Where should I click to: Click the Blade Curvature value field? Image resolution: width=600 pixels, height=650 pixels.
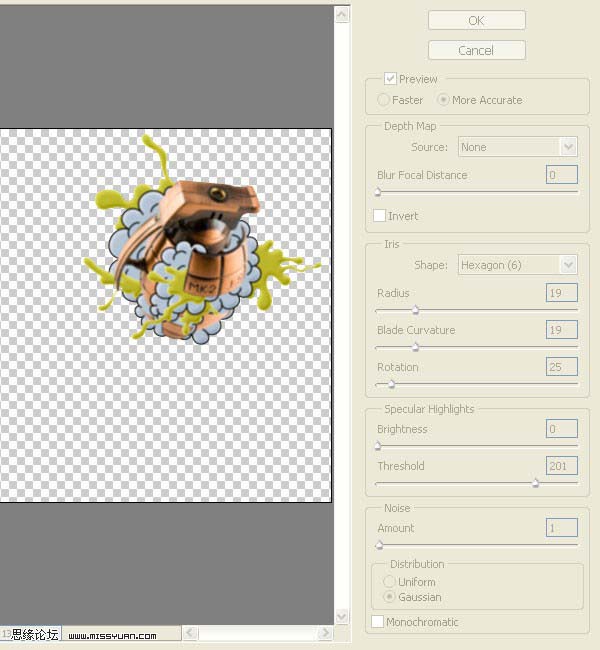pos(561,330)
